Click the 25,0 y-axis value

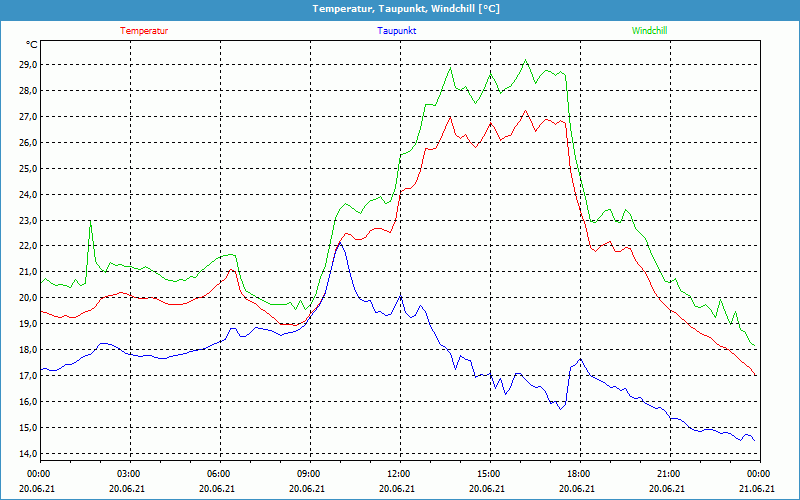point(29,168)
